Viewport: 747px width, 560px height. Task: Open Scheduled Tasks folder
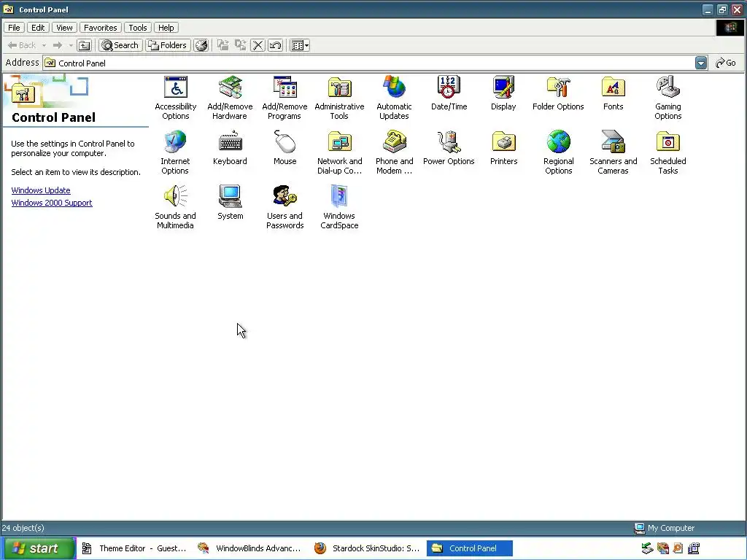coord(668,152)
